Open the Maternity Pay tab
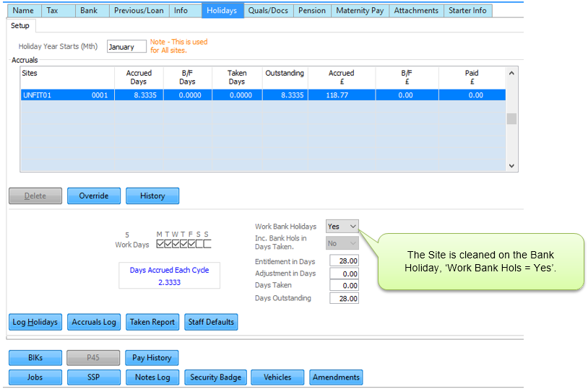 [360, 11]
